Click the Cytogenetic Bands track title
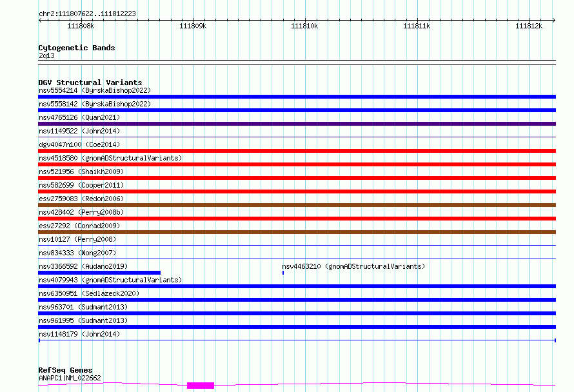 pos(77,48)
